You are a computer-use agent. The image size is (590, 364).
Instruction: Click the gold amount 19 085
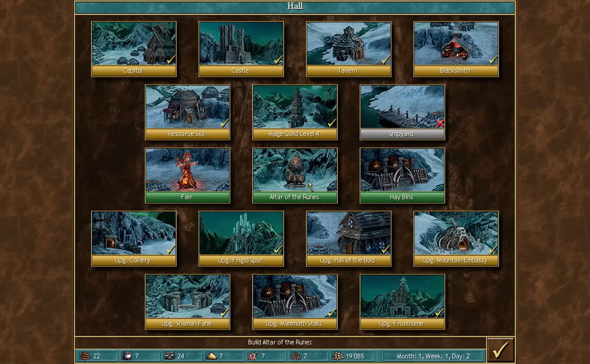(355, 356)
